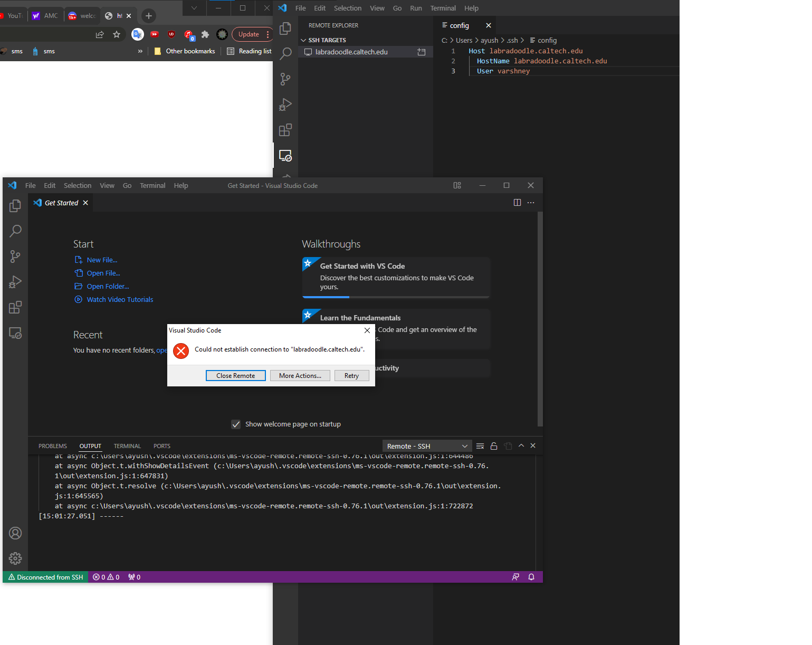Open Get Started with VS Code walkthrough
Screen dimensions: 812x645
pyautogui.click(x=396, y=277)
